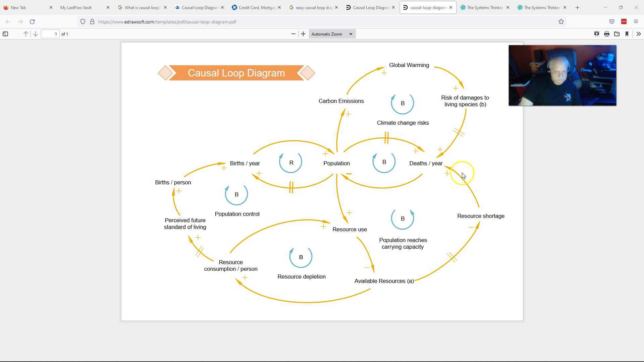Enter presentation mode in the PDF viewer

pos(597,34)
